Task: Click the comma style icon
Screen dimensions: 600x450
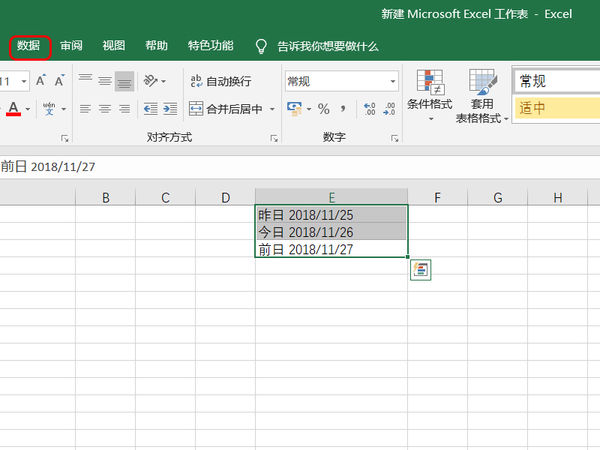Action: coord(343,108)
